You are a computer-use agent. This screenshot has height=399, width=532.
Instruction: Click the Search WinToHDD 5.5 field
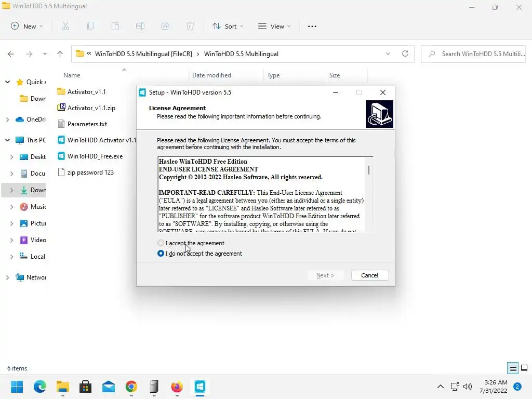tap(473, 54)
